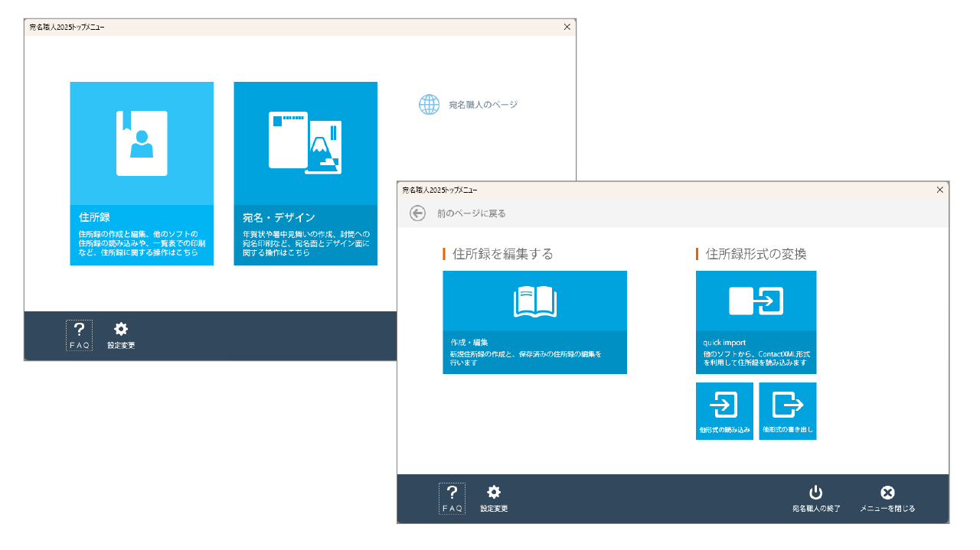Click 設定変更 gear in the rear window
Screen dimensions: 980x550
121,335
